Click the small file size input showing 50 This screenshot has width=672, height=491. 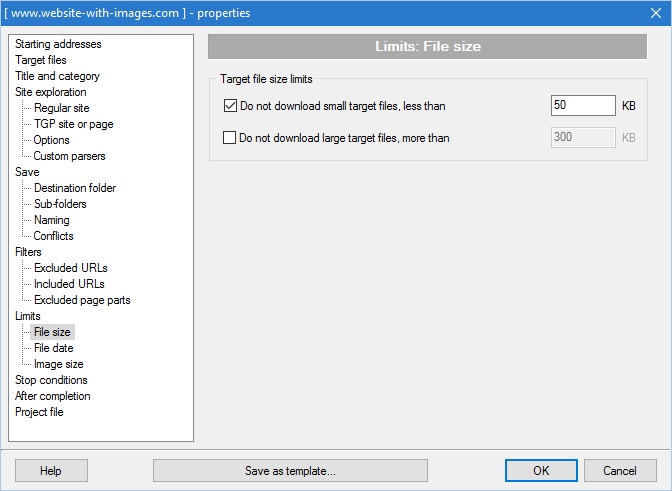coord(583,105)
